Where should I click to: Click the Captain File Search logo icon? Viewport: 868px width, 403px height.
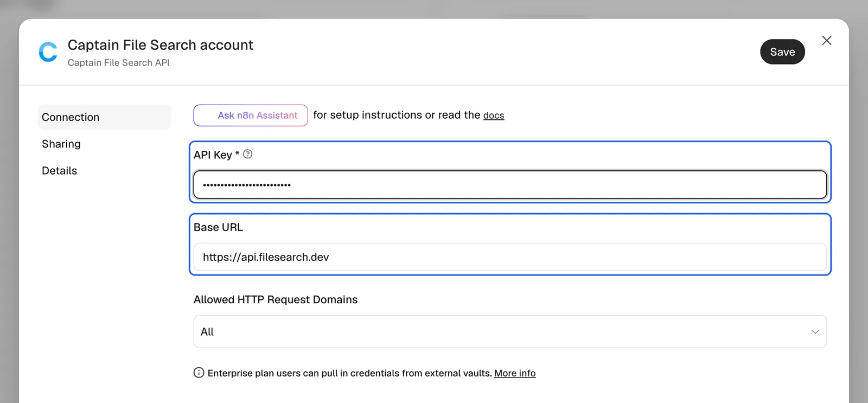coord(48,52)
